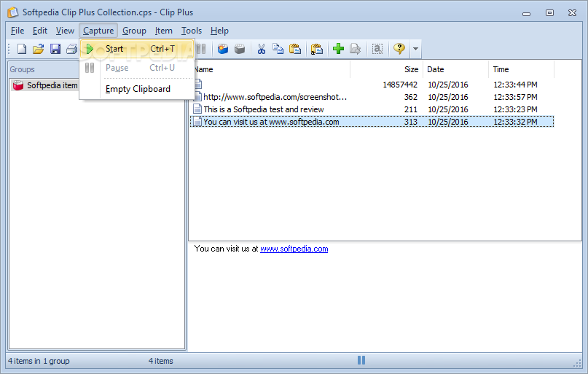
Task: Open the Tools menu
Action: coord(191,31)
